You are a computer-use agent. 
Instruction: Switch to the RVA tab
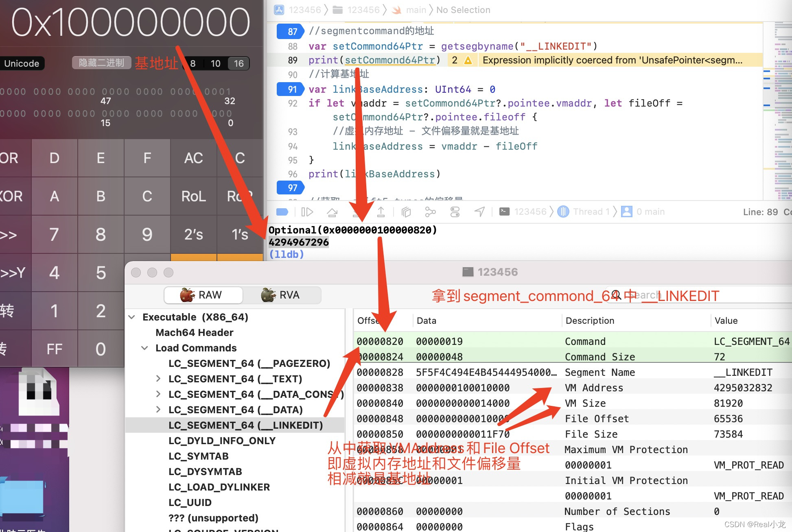pyautogui.click(x=281, y=295)
